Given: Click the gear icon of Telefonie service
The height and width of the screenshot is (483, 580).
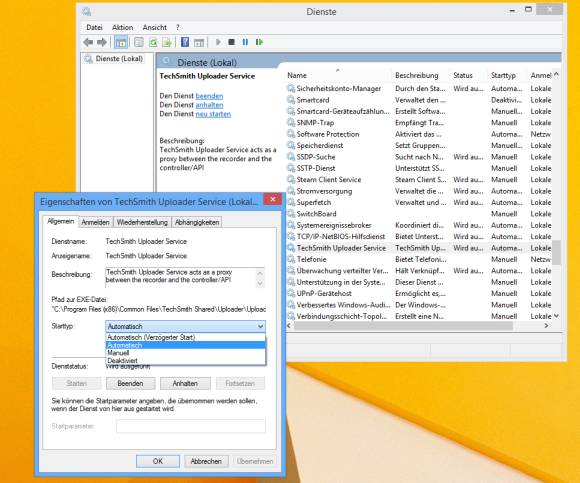Looking at the screenshot, I should [291, 259].
